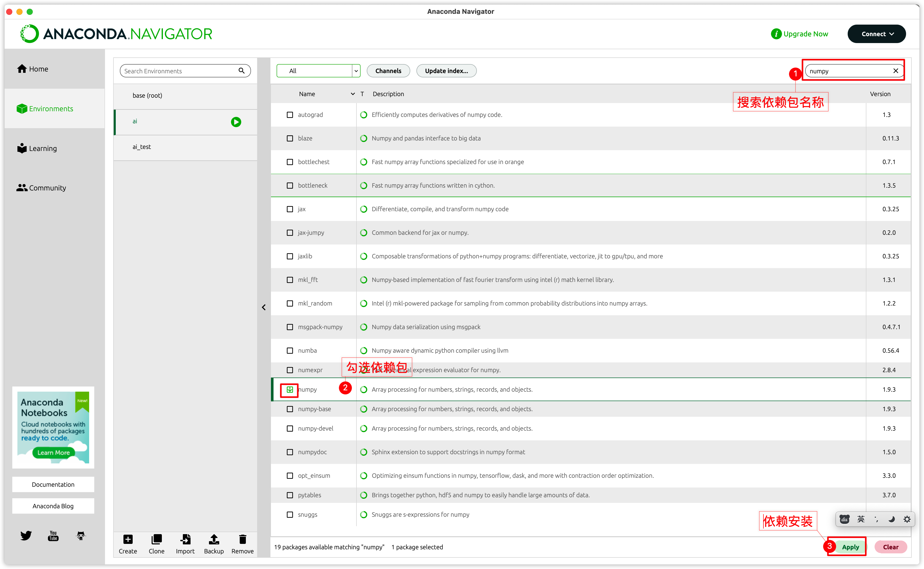The height and width of the screenshot is (569, 924).
Task: Expand the Connect dropdown button
Action: pos(876,34)
